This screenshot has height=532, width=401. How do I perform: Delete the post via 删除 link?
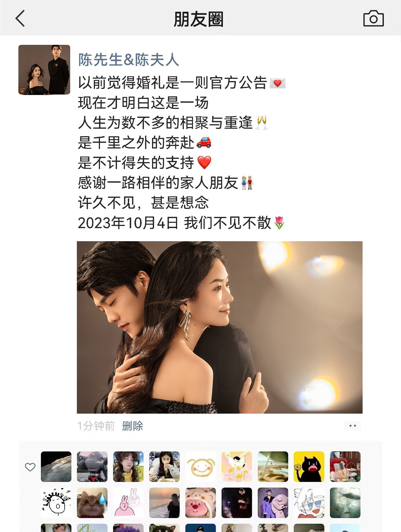tap(132, 426)
